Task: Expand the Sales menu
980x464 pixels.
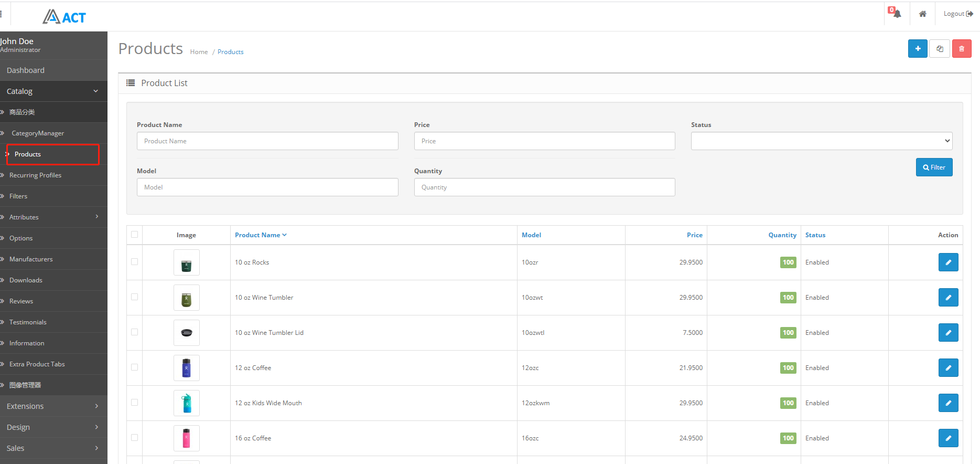Action: click(53, 448)
